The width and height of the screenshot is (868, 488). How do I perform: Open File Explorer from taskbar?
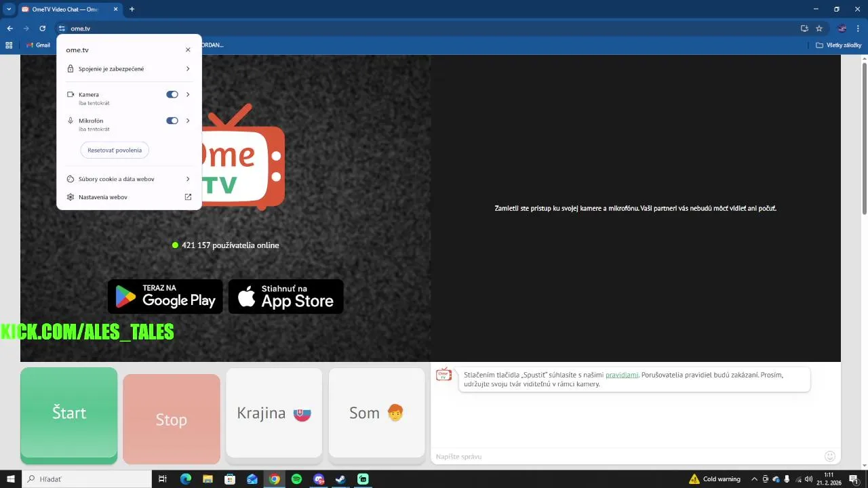coord(208,479)
